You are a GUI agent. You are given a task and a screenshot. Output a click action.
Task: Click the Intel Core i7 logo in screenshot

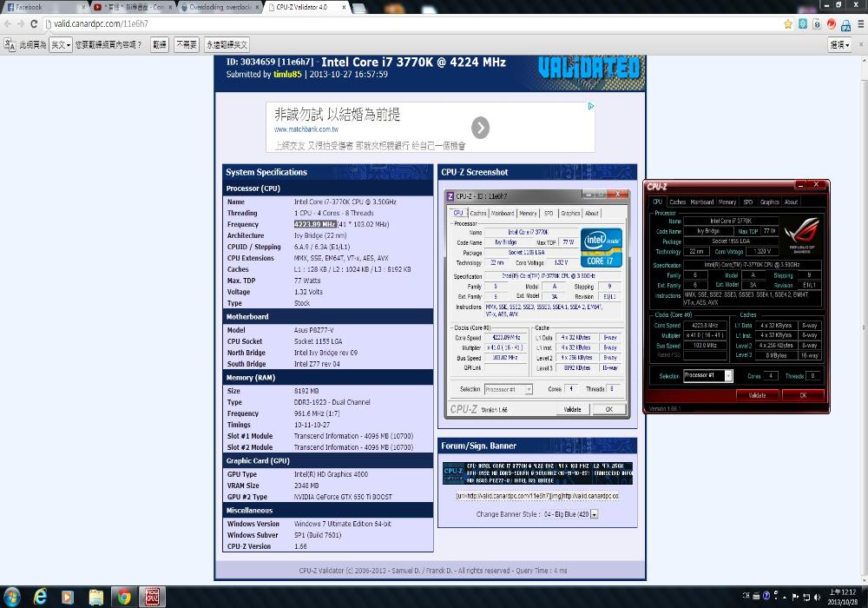pyautogui.click(x=602, y=248)
